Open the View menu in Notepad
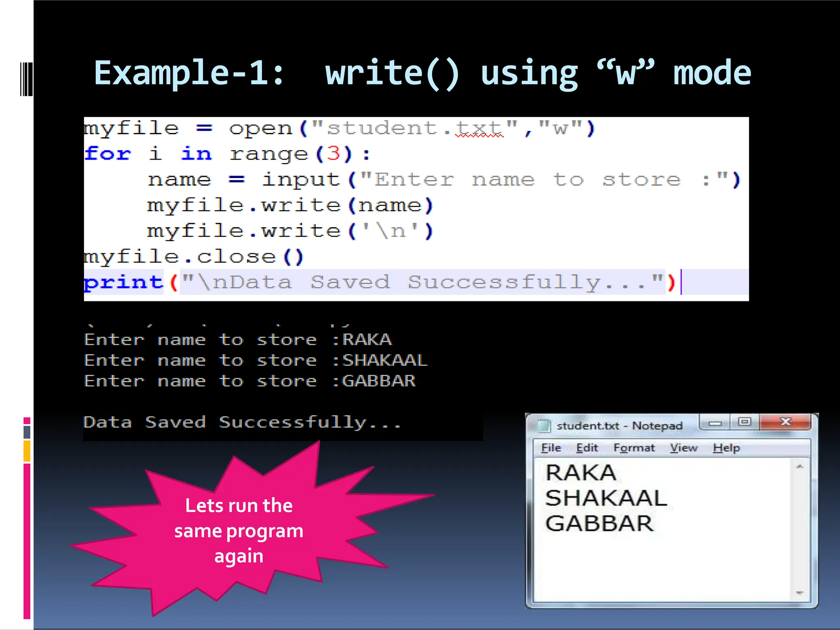 pyautogui.click(x=684, y=448)
